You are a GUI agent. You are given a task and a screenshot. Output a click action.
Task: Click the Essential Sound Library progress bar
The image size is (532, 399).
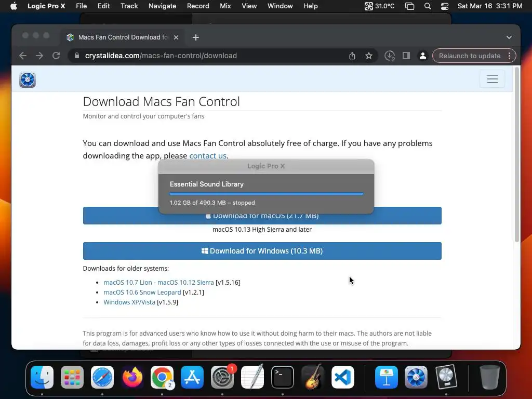coord(267,194)
